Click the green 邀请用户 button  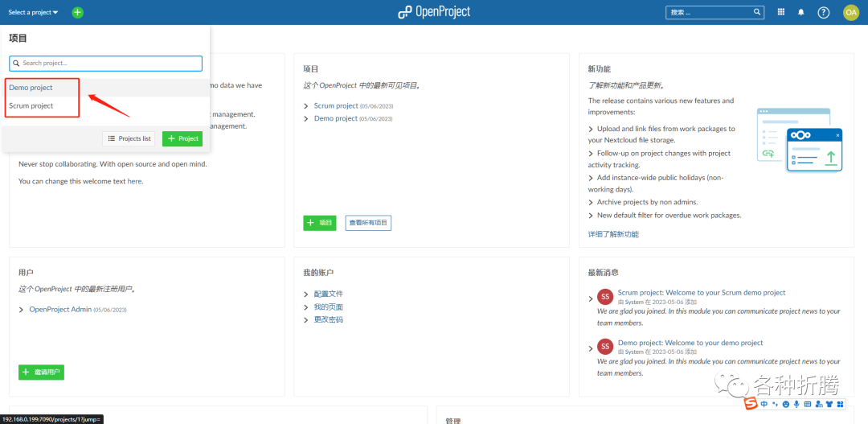[42, 373]
